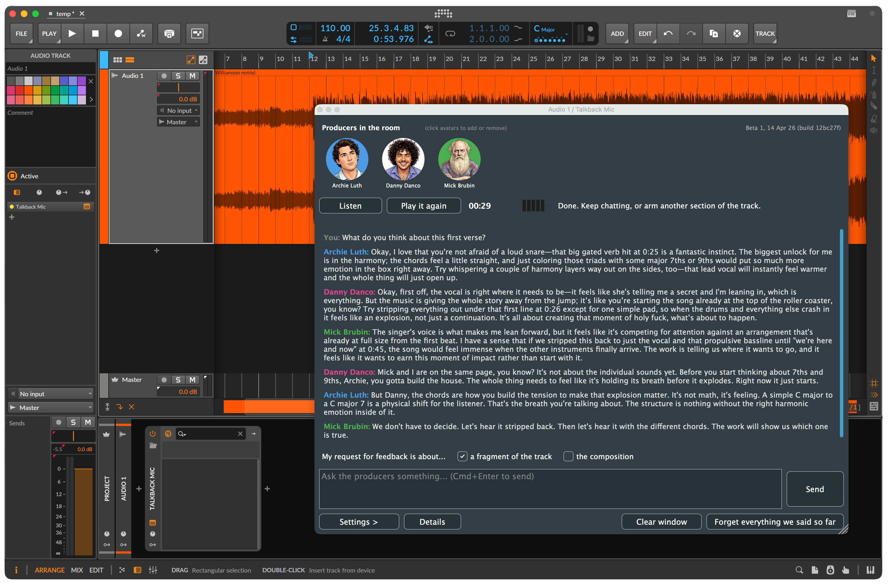Open the 'No input' dropdown on Audio 1
Screen dimensions: 888x588
(178, 110)
